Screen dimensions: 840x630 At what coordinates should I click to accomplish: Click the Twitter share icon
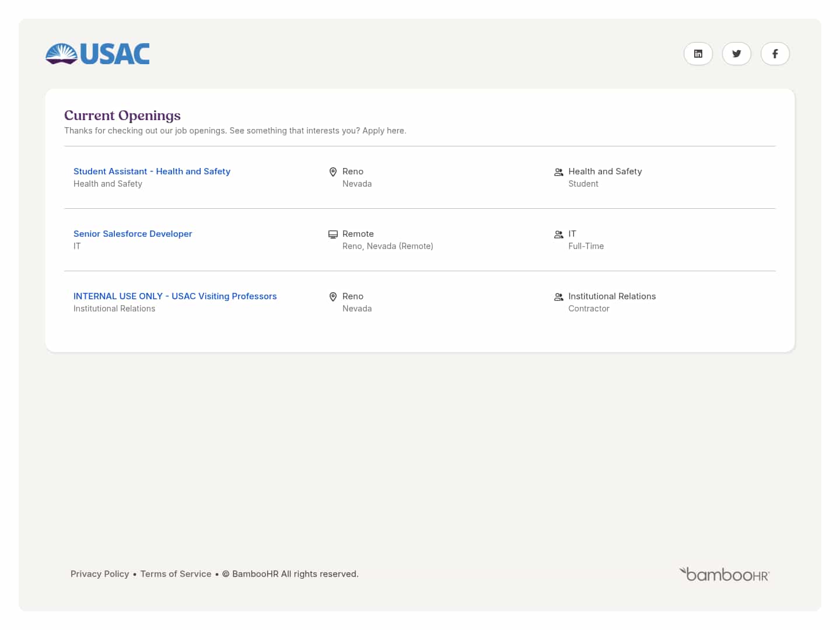point(737,54)
